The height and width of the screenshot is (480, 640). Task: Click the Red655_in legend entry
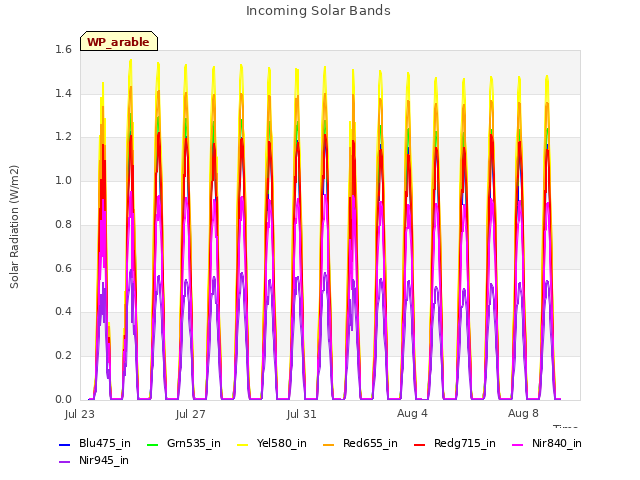point(360,444)
